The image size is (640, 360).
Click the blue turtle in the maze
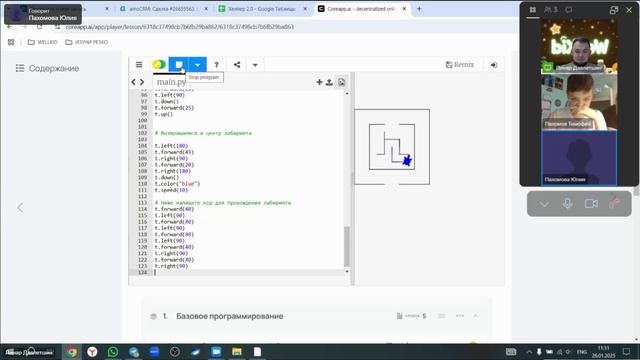[x=407, y=160]
